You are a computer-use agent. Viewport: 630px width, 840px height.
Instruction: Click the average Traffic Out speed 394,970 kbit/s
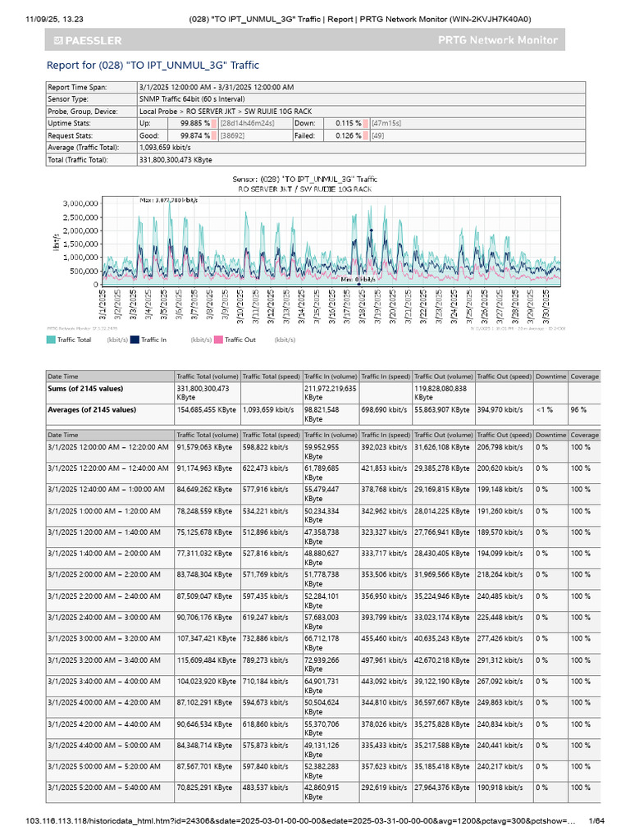point(500,410)
